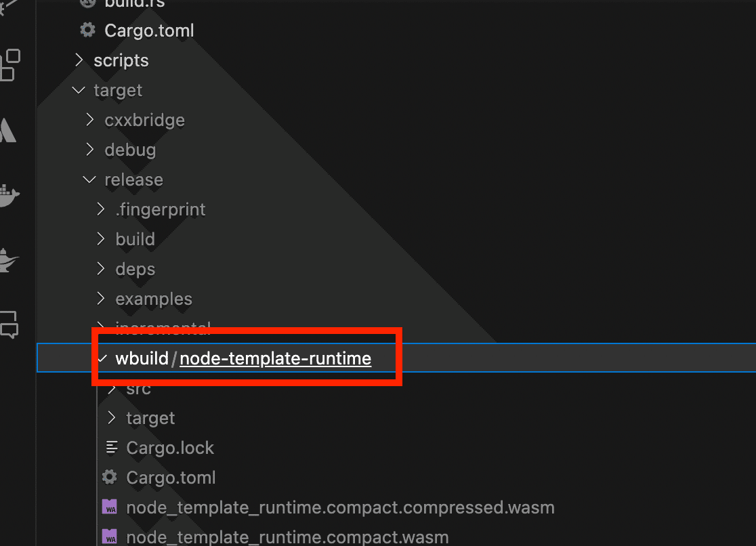Open the genie lamp extension icon
This screenshot has height=546, width=756.
click(9, 260)
